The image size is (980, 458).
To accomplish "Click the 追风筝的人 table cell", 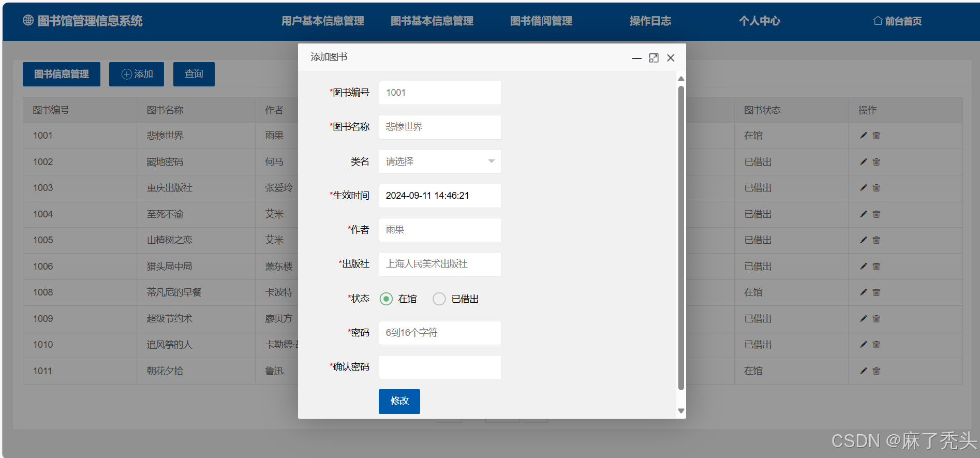I will (196, 345).
